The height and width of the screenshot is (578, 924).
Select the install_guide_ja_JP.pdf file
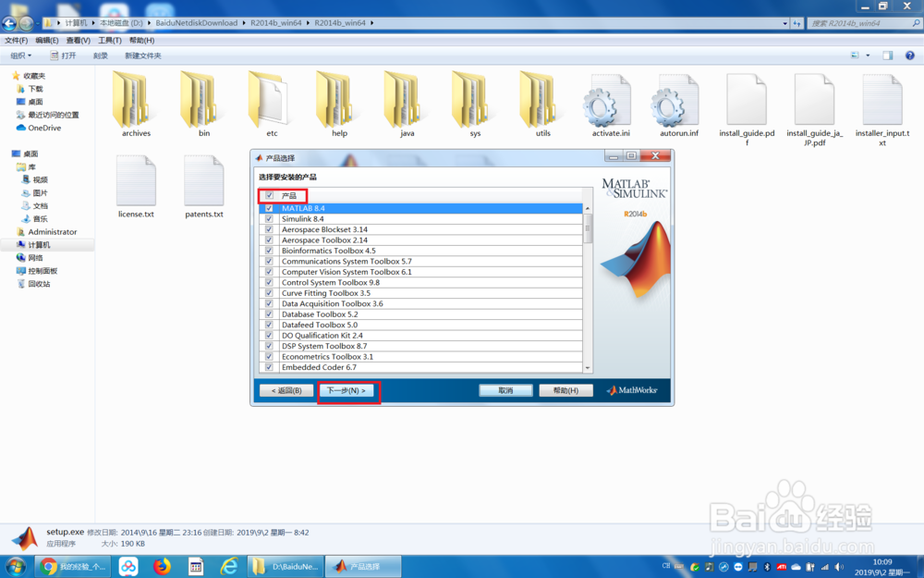click(x=814, y=110)
